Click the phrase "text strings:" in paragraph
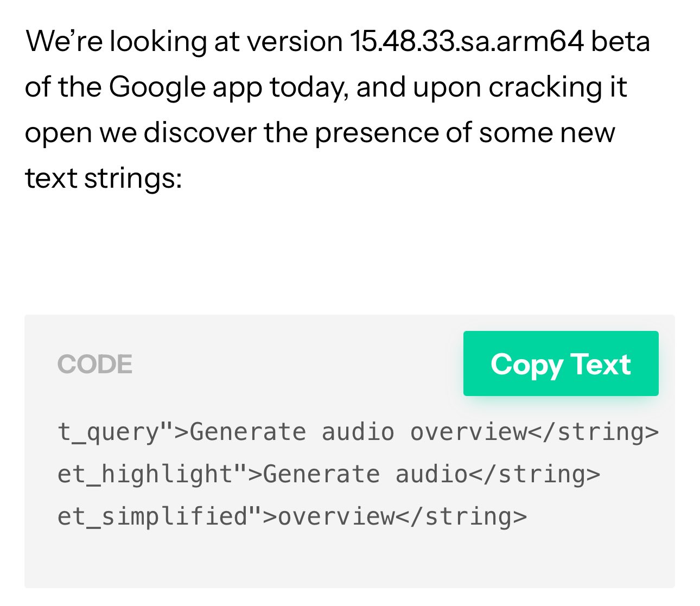 (104, 178)
